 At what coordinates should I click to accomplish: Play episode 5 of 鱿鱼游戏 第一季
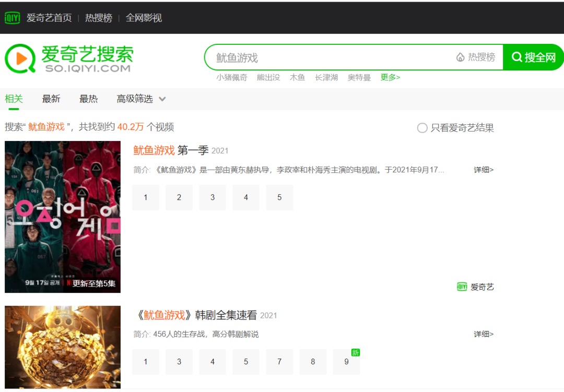coord(279,197)
